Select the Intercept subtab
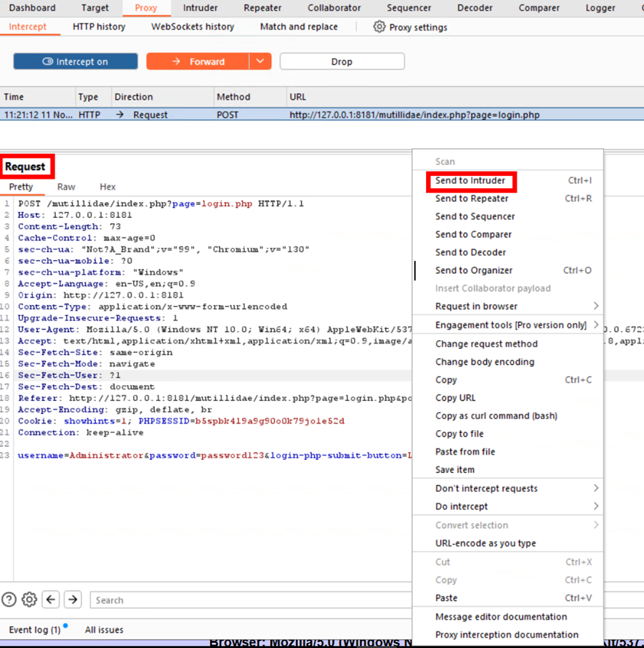The height and width of the screenshot is (648, 644). (x=28, y=27)
